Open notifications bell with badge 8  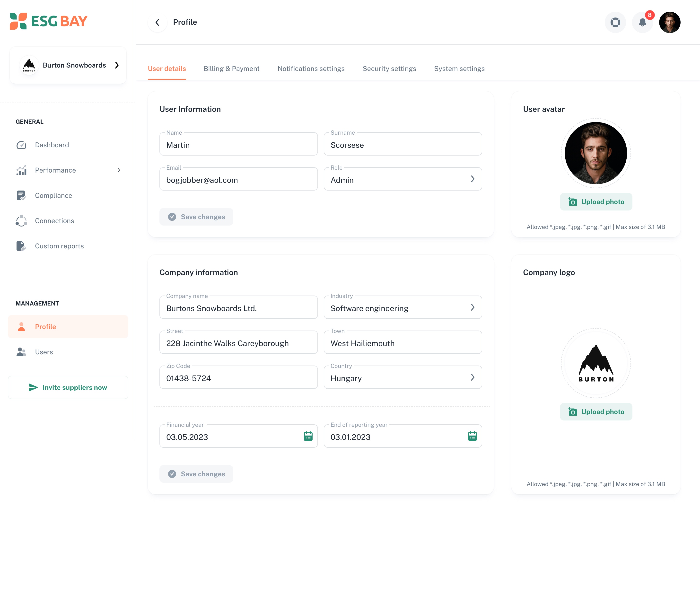pyautogui.click(x=642, y=22)
